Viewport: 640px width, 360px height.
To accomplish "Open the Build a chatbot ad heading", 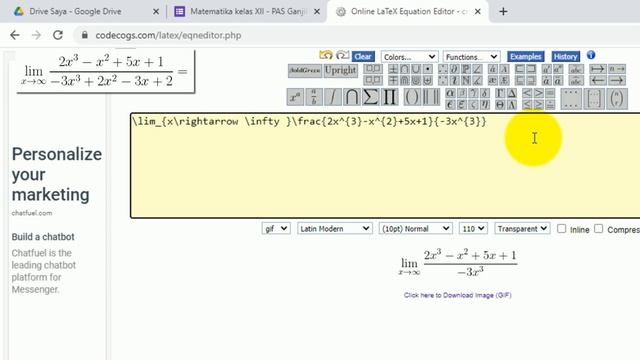I will click(43, 237).
